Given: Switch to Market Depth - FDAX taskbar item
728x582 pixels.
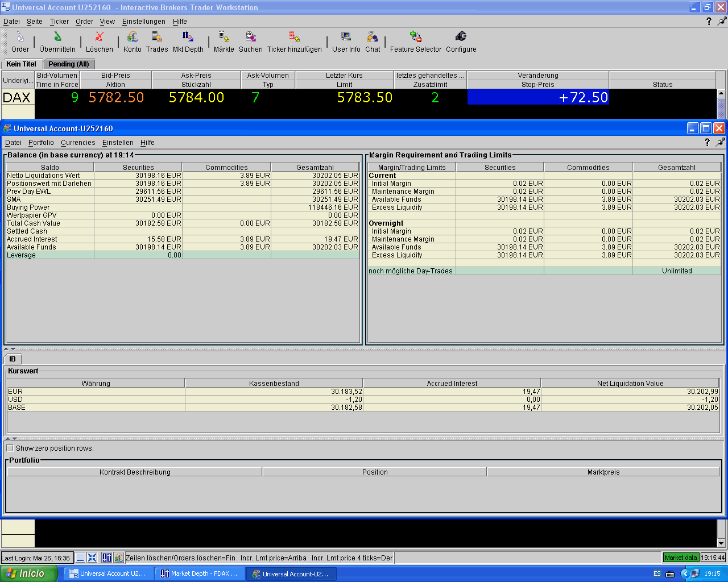Looking at the screenshot, I should (200, 573).
